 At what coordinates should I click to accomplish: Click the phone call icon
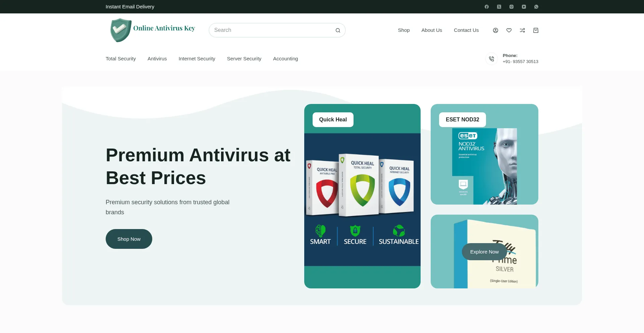491,59
